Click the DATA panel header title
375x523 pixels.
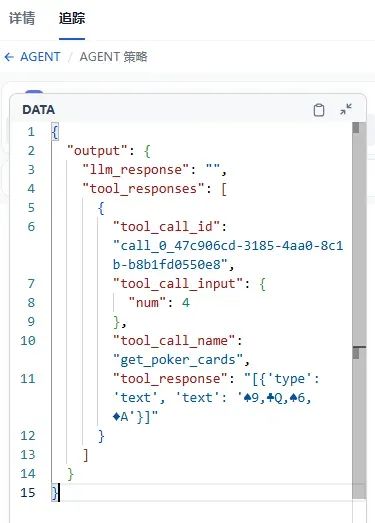click(x=39, y=110)
